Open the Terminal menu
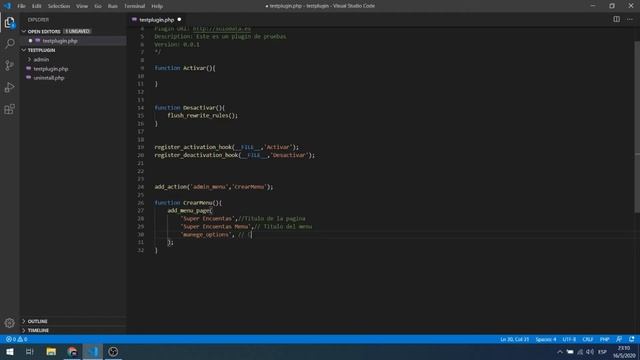 point(135,6)
